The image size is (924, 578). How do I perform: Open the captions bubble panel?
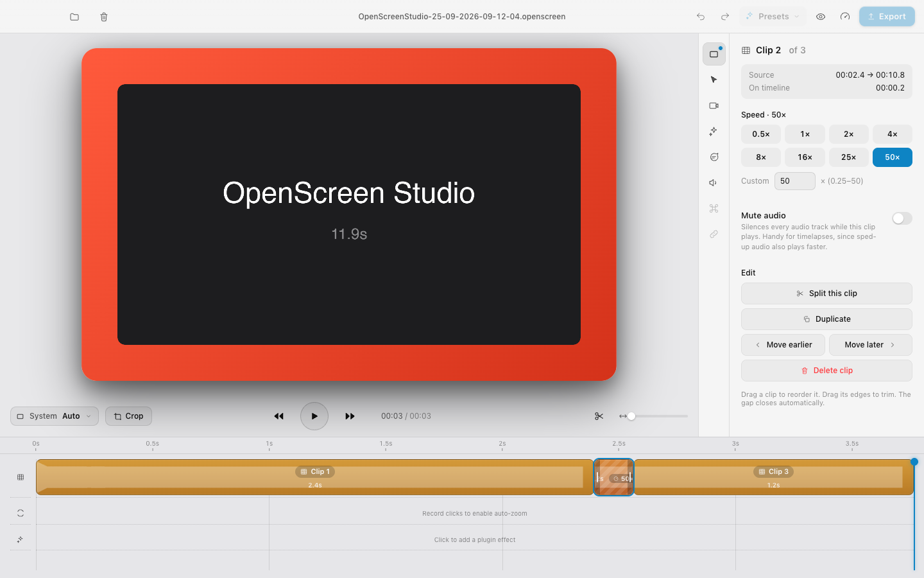pyautogui.click(x=714, y=157)
